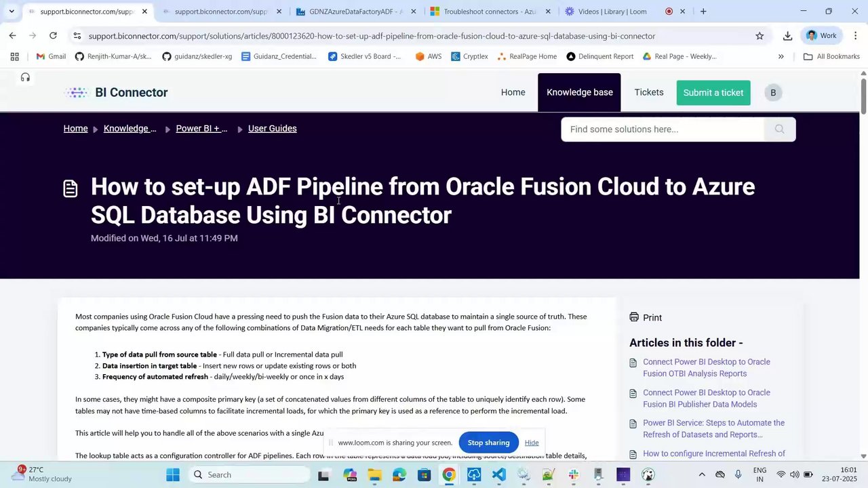Click the search magnifier button
The width and height of the screenshot is (868, 488).
[x=779, y=129]
